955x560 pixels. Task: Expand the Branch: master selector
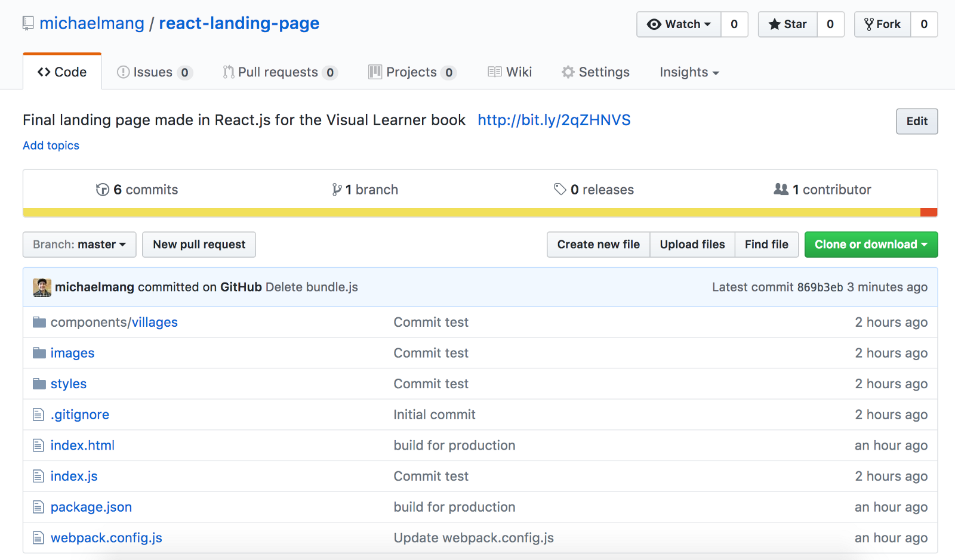coord(79,245)
